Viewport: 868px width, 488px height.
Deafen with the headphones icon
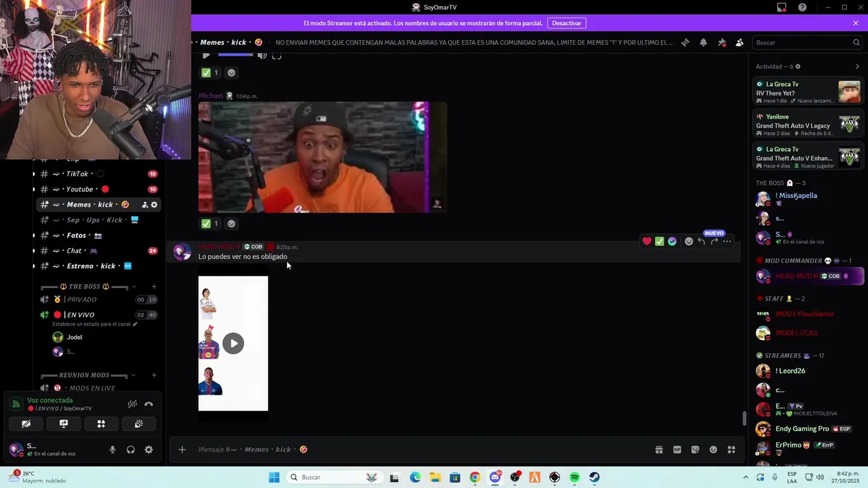pyautogui.click(x=131, y=449)
